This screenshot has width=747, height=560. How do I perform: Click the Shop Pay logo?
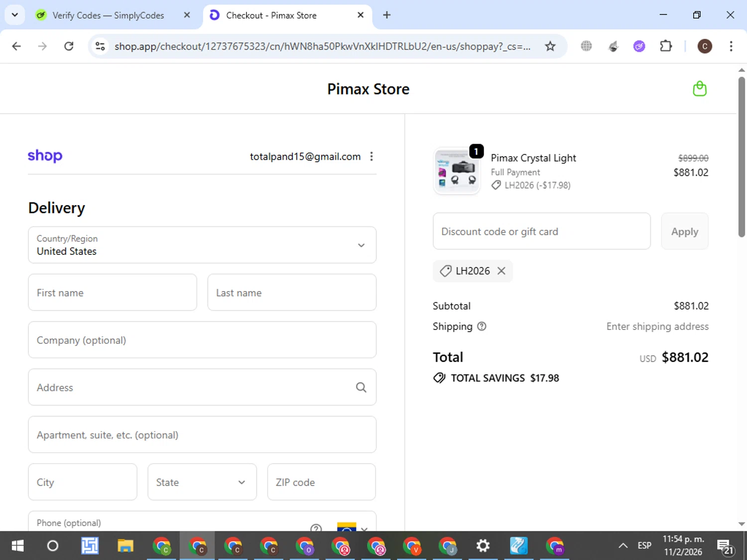(45, 156)
